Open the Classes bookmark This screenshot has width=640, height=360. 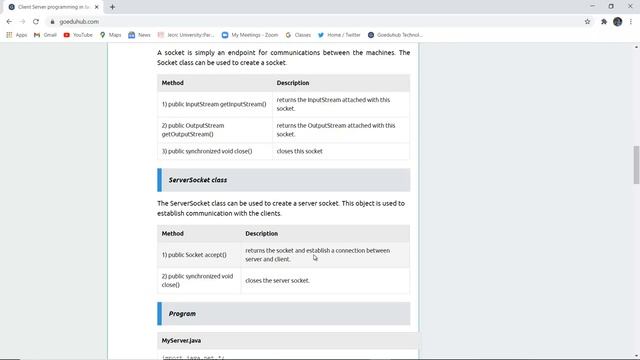point(298,35)
